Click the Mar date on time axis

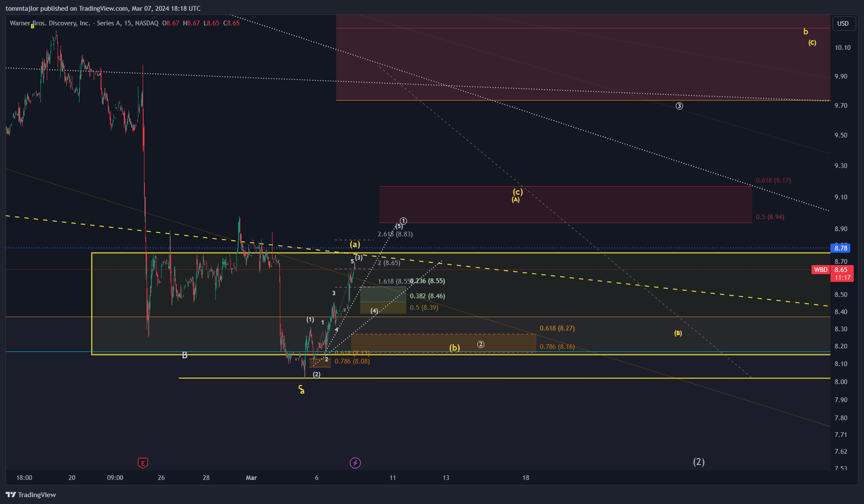(251, 478)
